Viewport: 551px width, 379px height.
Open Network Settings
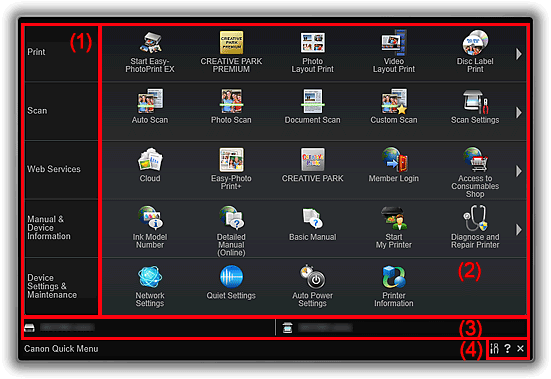[x=150, y=286]
